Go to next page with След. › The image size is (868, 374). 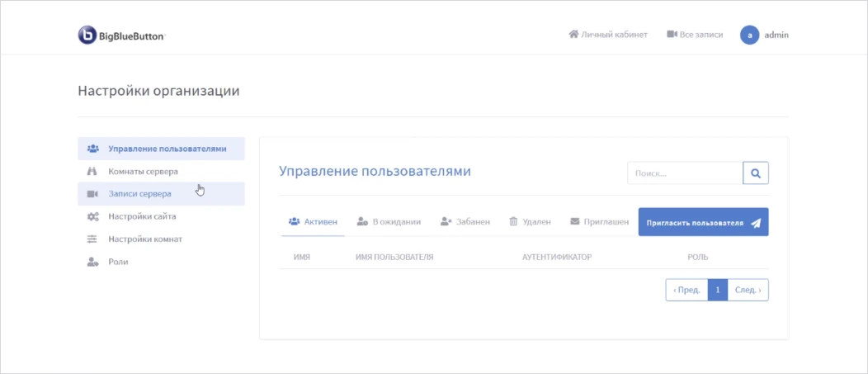748,290
